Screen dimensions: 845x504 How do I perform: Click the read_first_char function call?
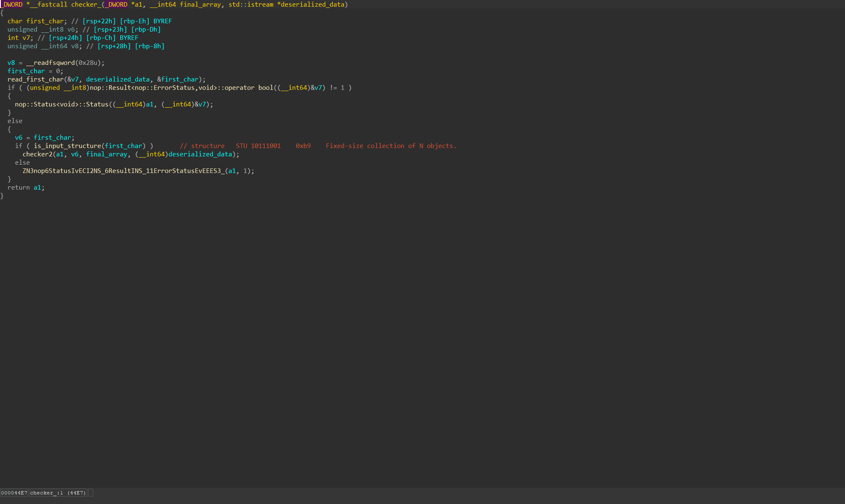coord(35,79)
